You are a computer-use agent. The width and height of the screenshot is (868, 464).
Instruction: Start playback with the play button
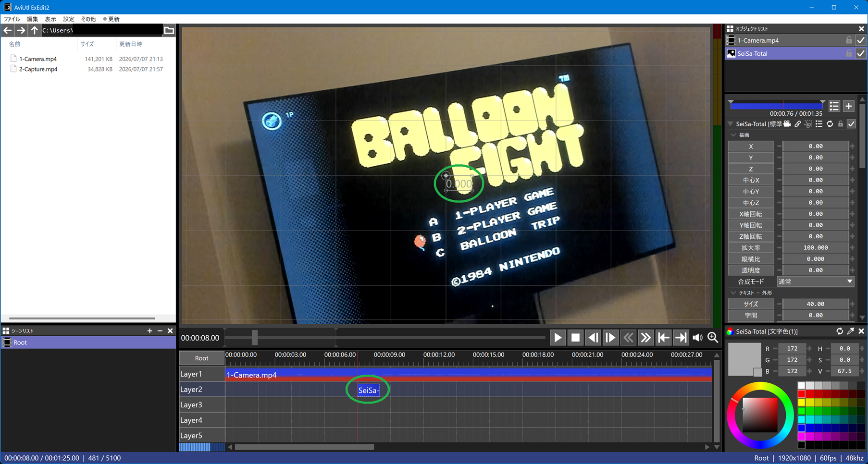tap(558, 338)
